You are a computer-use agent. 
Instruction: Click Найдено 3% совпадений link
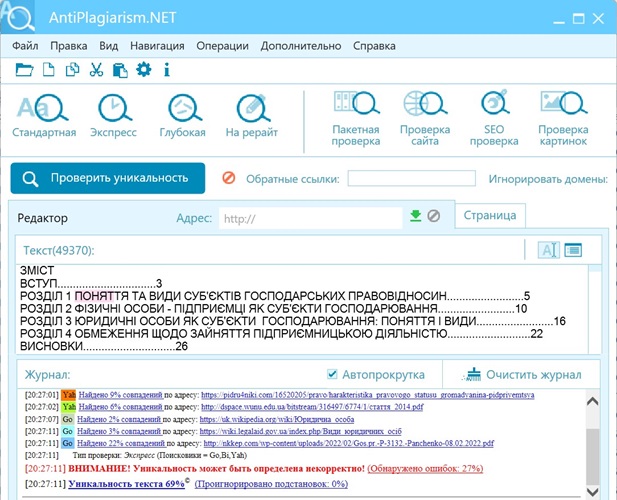119,431
